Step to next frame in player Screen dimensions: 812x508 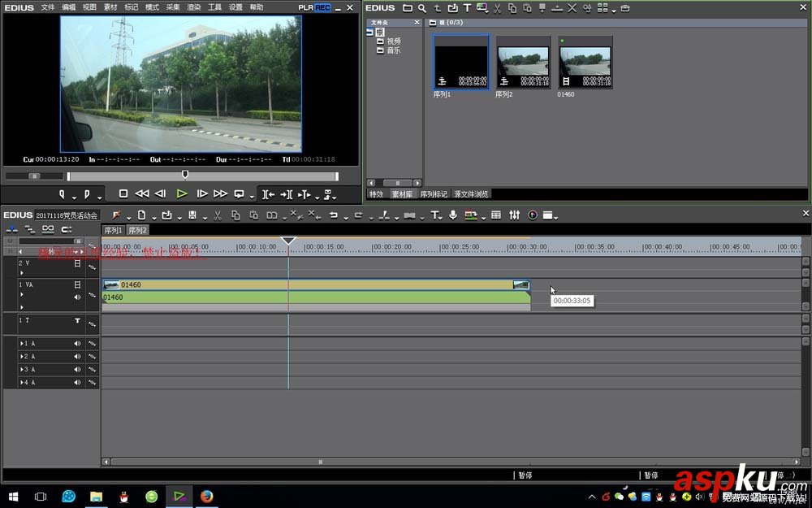click(x=202, y=194)
